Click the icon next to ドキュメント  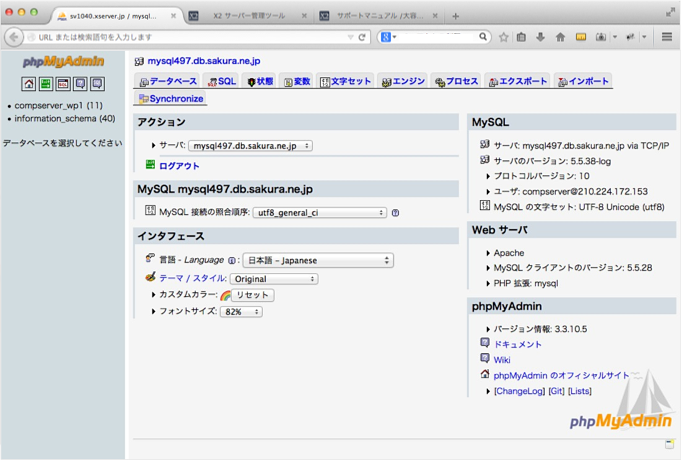pyautogui.click(x=485, y=343)
